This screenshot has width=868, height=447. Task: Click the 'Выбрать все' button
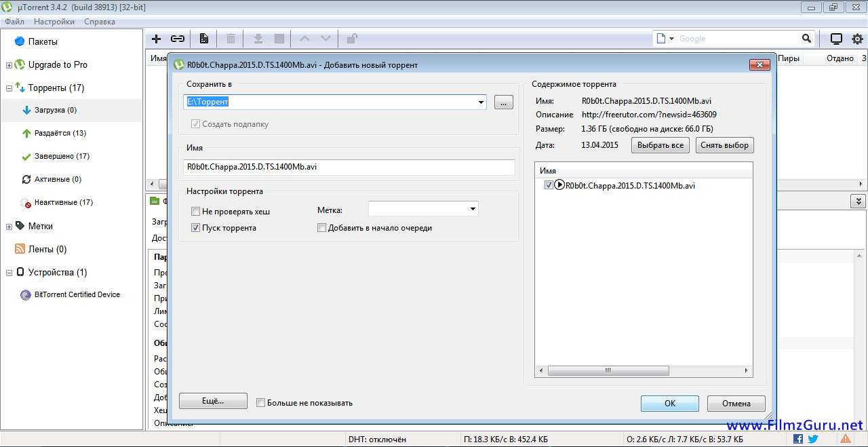[660, 145]
